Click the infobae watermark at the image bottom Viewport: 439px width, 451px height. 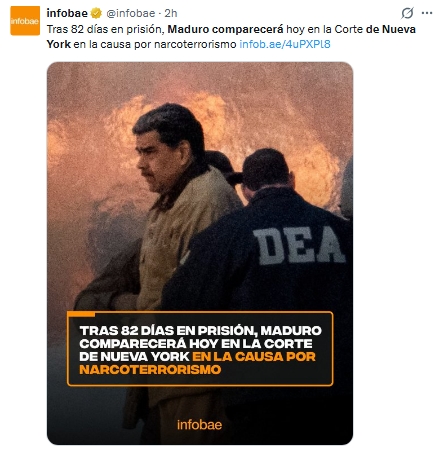(x=199, y=425)
